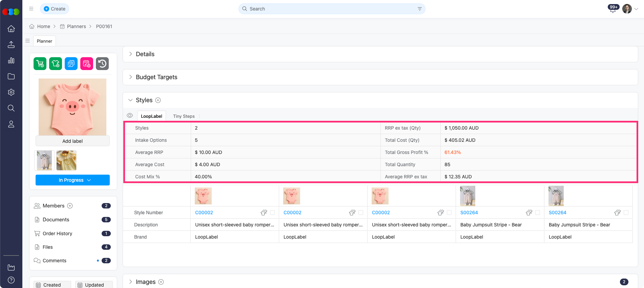Click the gray history clock icon
The width and height of the screenshot is (644, 288).
click(x=102, y=64)
